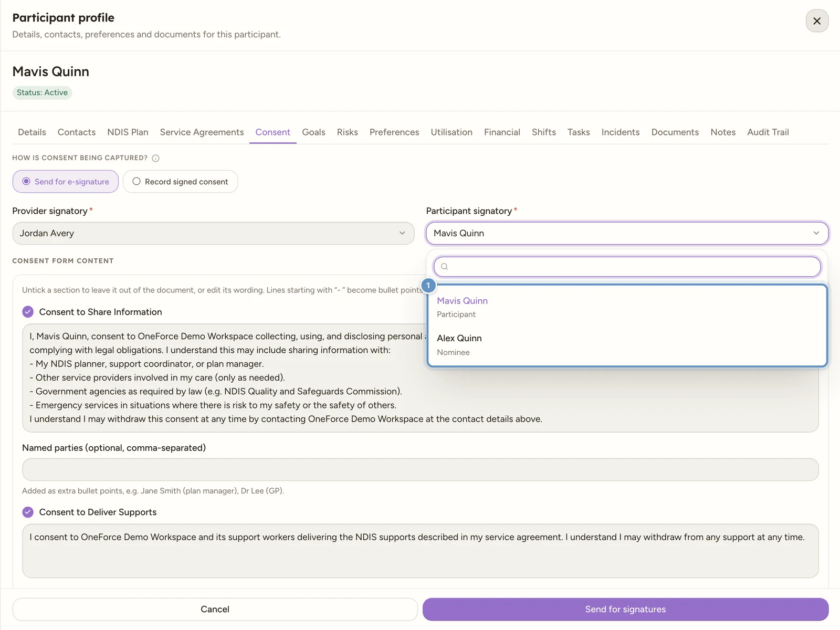Image resolution: width=840 pixels, height=630 pixels.
Task: Switch to Notes tab
Action: [723, 132]
